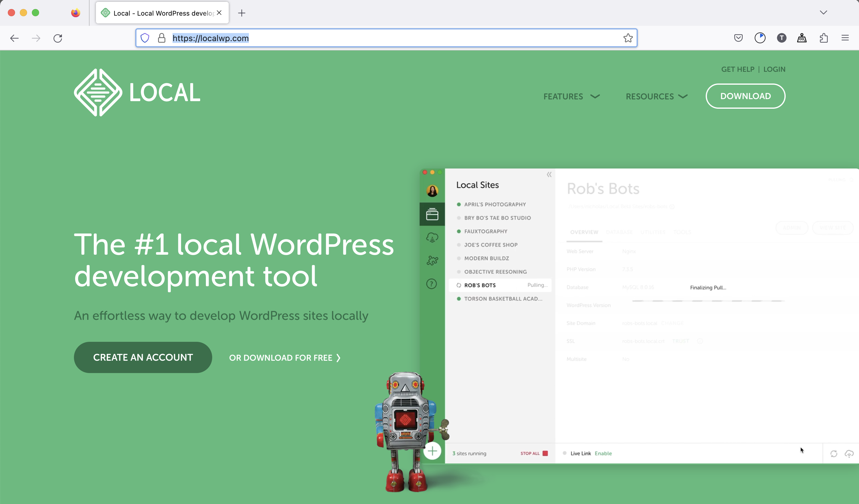Open a new browser tab
Viewport: 859px width, 504px height.
tap(242, 13)
